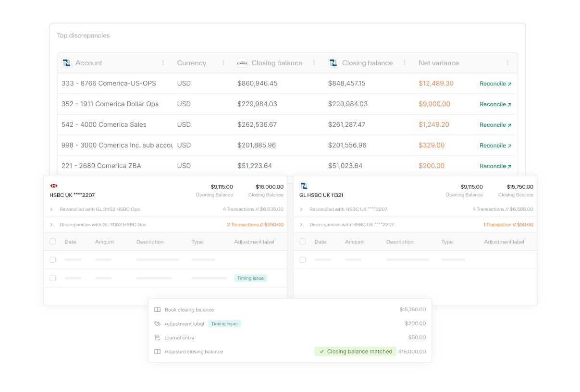Click the 1 Transaction // $50.00 discrepancy summary
This screenshot has width=580, height=392.
point(508,225)
